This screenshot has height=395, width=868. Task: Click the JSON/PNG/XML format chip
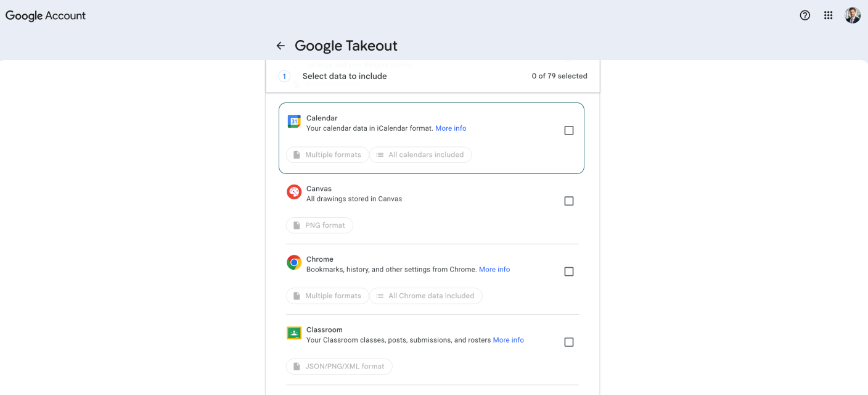point(339,367)
